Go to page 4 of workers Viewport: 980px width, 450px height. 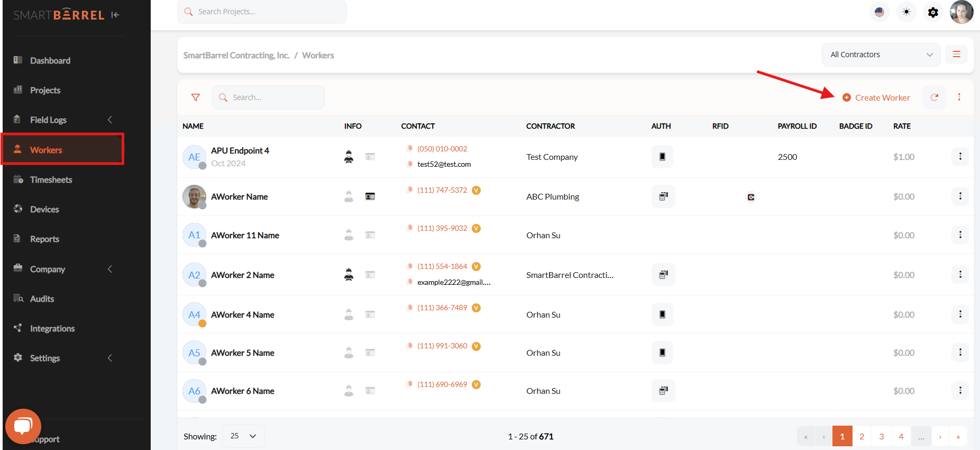pyautogui.click(x=901, y=436)
